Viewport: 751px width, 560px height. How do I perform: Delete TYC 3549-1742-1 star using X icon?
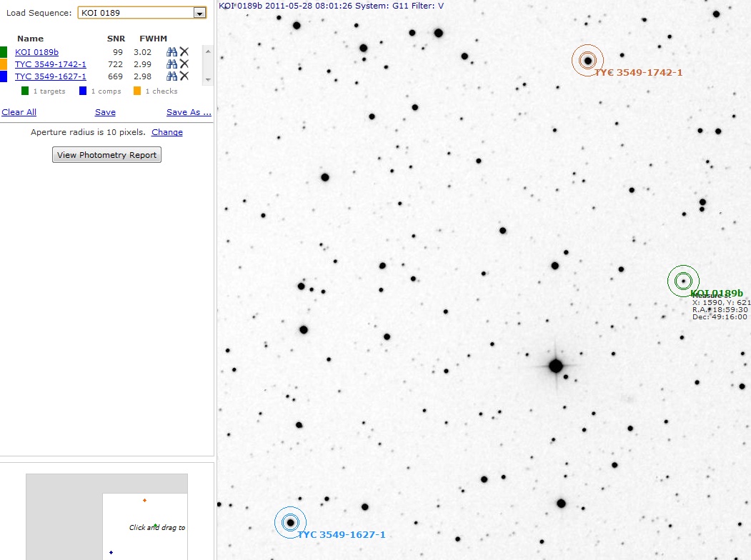click(x=184, y=64)
